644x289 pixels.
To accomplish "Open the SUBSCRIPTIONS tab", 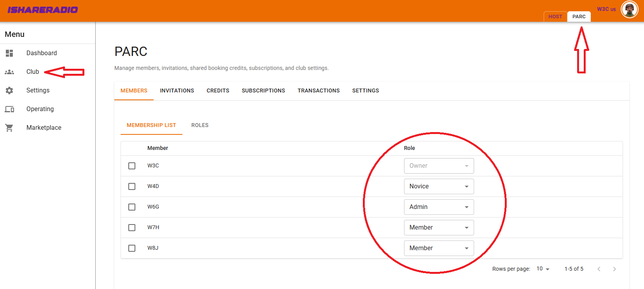I will pyautogui.click(x=263, y=91).
